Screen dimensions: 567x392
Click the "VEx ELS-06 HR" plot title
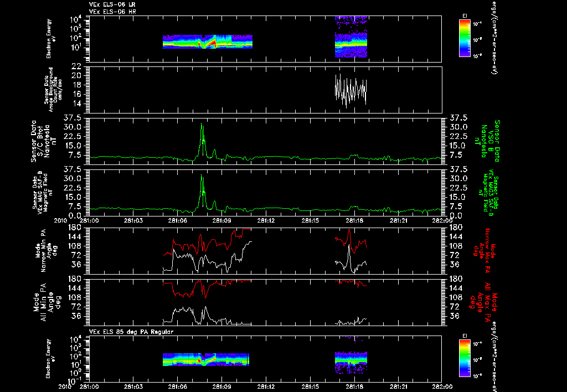pyautogui.click(x=112, y=12)
